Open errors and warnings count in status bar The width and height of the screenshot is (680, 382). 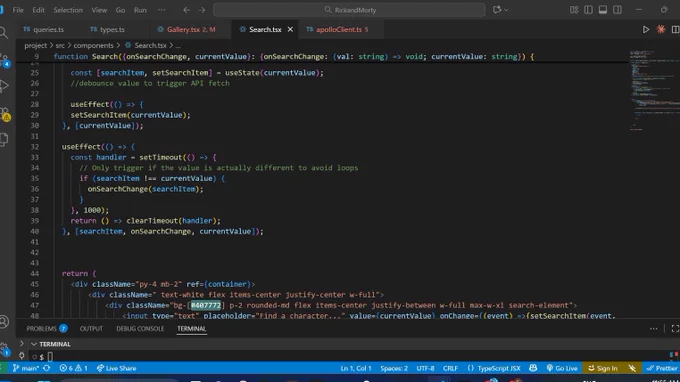pos(73,368)
